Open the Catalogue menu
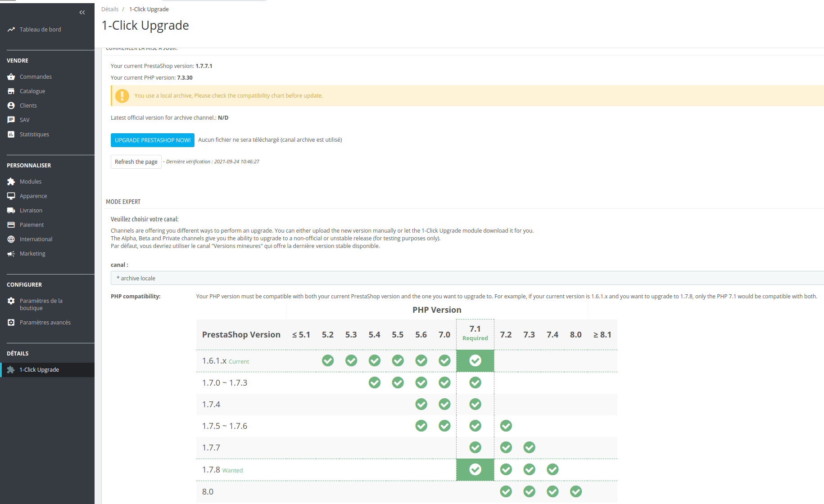This screenshot has width=824, height=504. pyautogui.click(x=32, y=91)
